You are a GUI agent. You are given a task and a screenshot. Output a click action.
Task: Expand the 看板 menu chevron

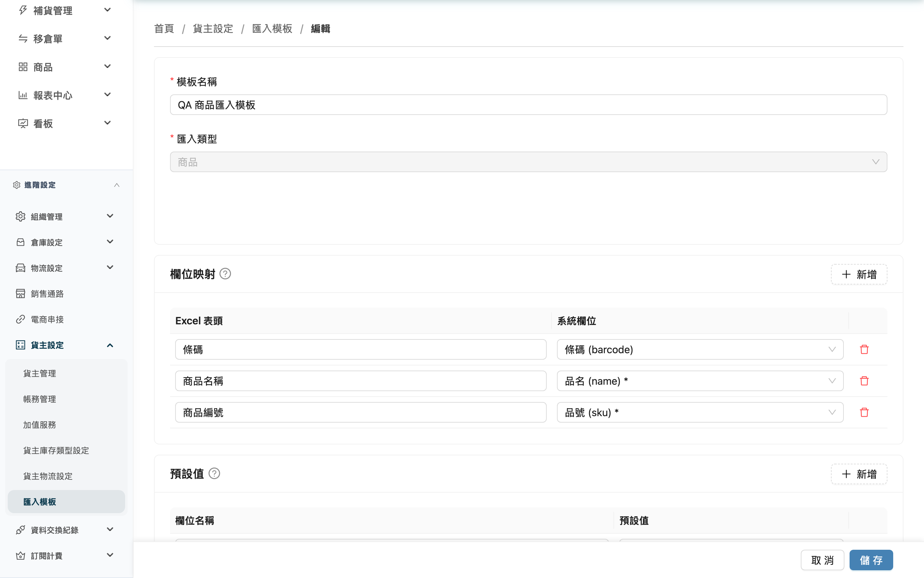coord(108,123)
